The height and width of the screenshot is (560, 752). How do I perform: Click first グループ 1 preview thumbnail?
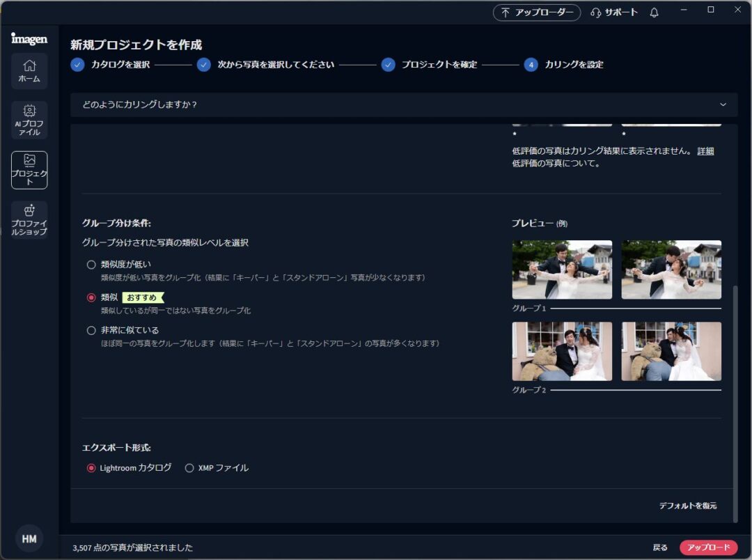pos(562,270)
